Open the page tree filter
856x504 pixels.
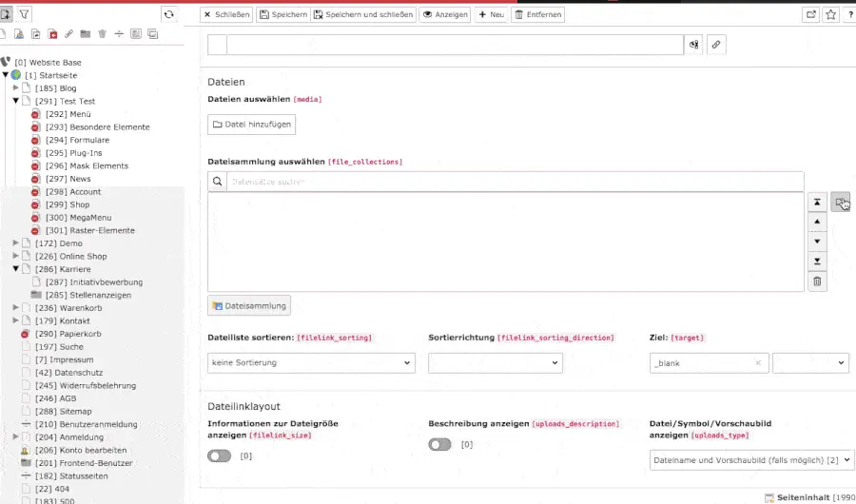pyautogui.click(x=25, y=14)
